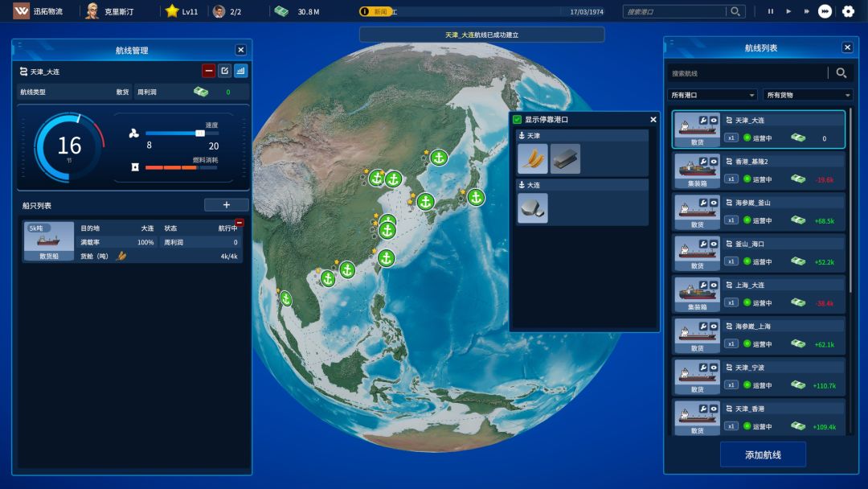Click the 搜索航线 route search field

tap(747, 73)
